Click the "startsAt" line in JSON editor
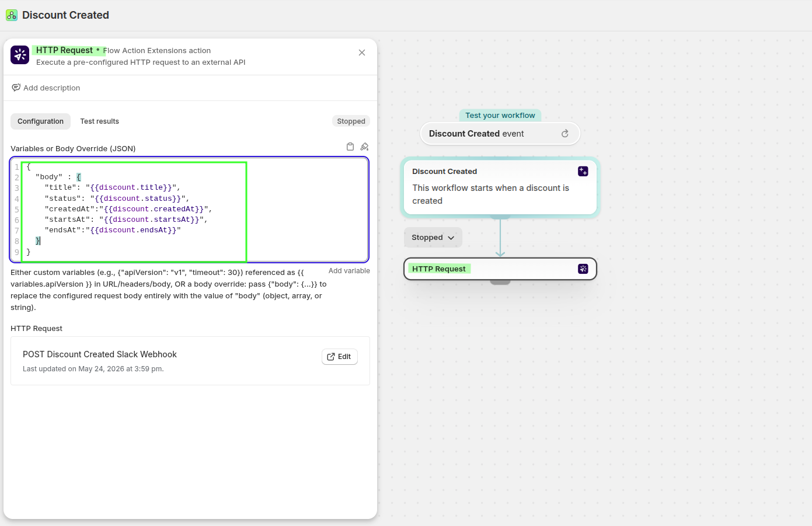Screen dimensions: 812x526 (x=126, y=220)
